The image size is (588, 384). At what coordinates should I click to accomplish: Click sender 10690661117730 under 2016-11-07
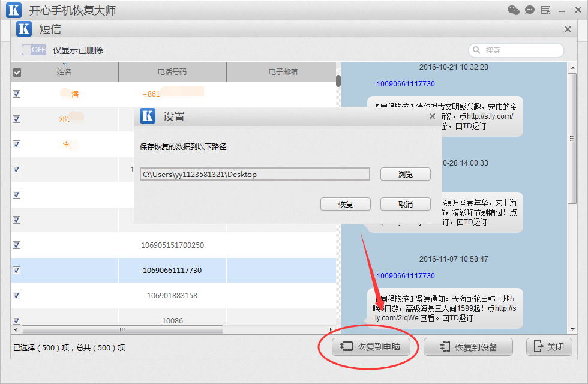406,275
